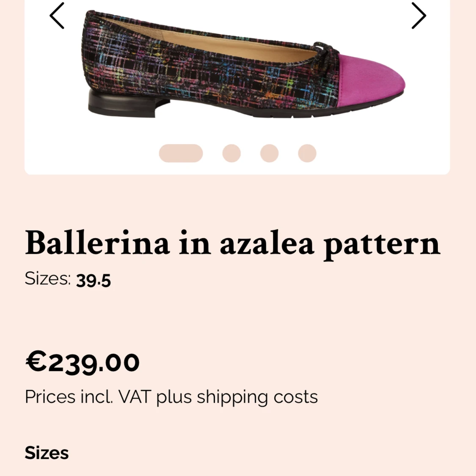Show the previous product image
This screenshot has height=476, width=476.
coord(57,16)
